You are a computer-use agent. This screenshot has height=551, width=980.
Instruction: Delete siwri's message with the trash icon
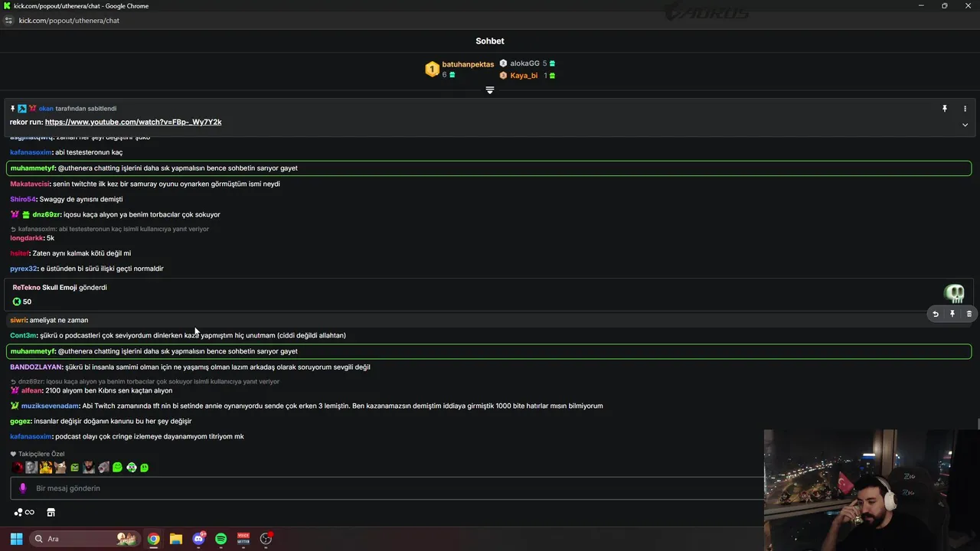pos(969,314)
